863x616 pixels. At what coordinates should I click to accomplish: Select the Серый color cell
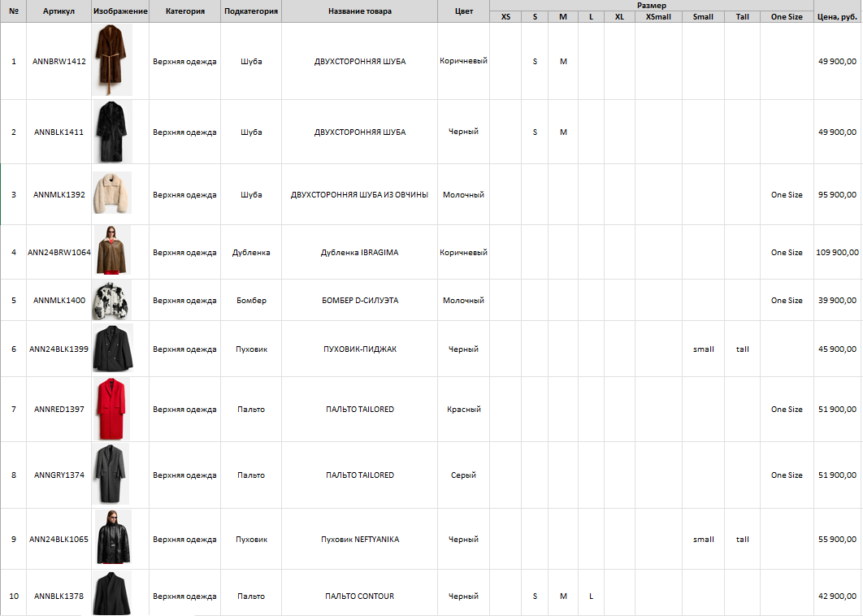pyautogui.click(x=463, y=475)
